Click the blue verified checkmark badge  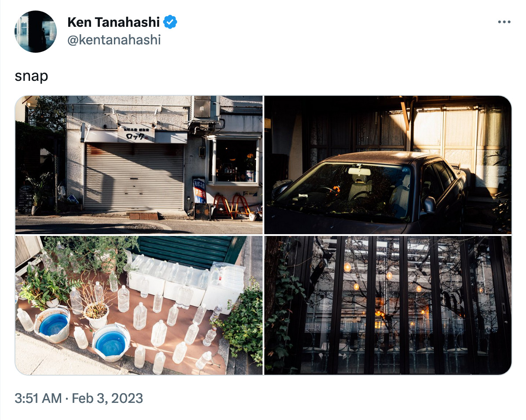click(x=170, y=22)
